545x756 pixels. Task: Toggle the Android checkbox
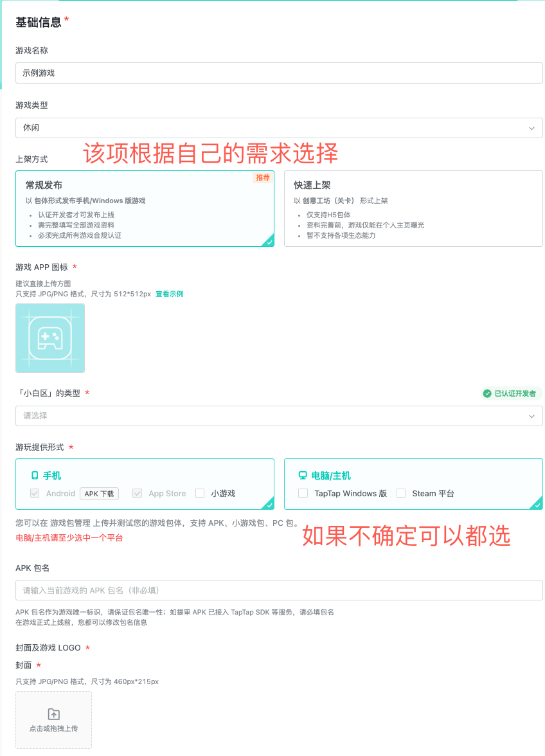pos(35,493)
